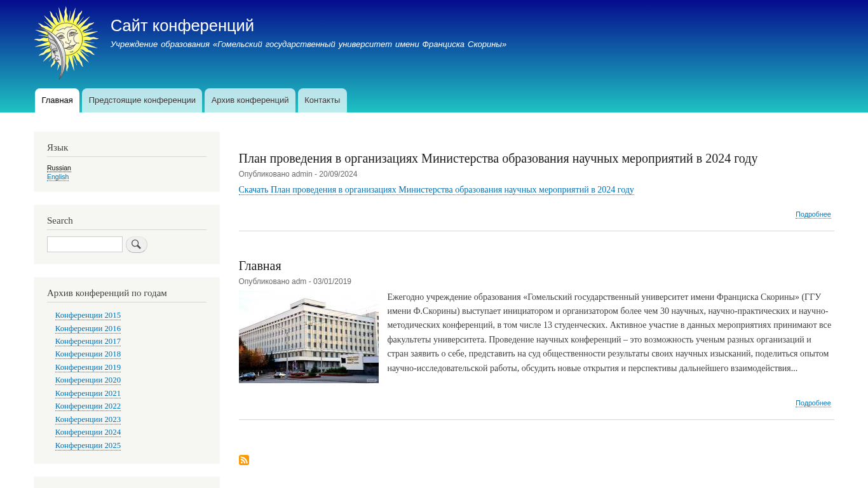The width and height of the screenshot is (868, 488).
Task: Open Конференции 2017 archive
Action: pos(88,341)
